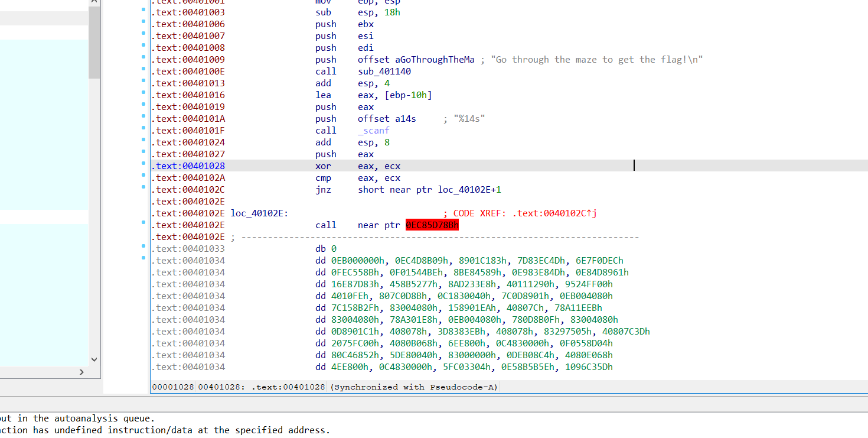
Task: Select call target sub_401140
Action: (x=384, y=72)
